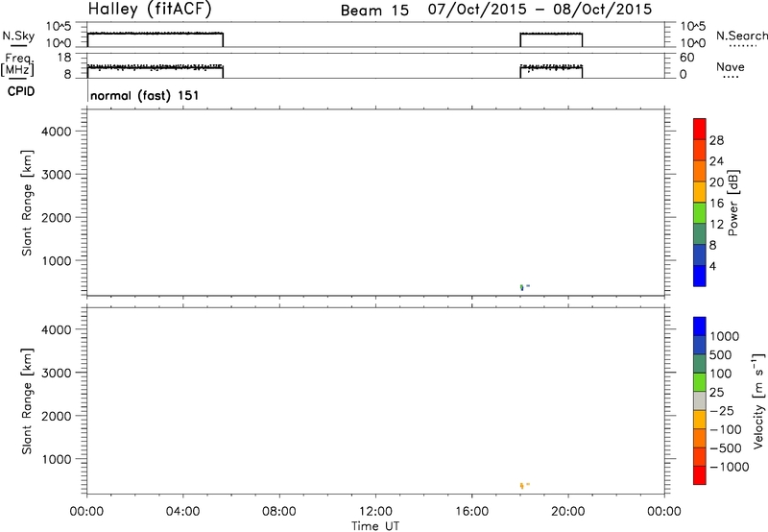Click the '04:00' time tick label
768x532 pixels.
click(182, 512)
